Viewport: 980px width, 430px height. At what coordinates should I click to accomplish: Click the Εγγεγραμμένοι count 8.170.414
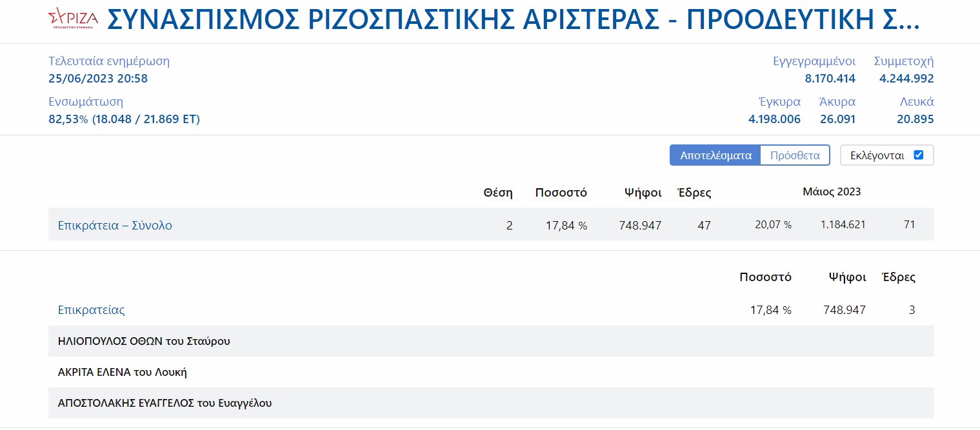pyautogui.click(x=830, y=79)
